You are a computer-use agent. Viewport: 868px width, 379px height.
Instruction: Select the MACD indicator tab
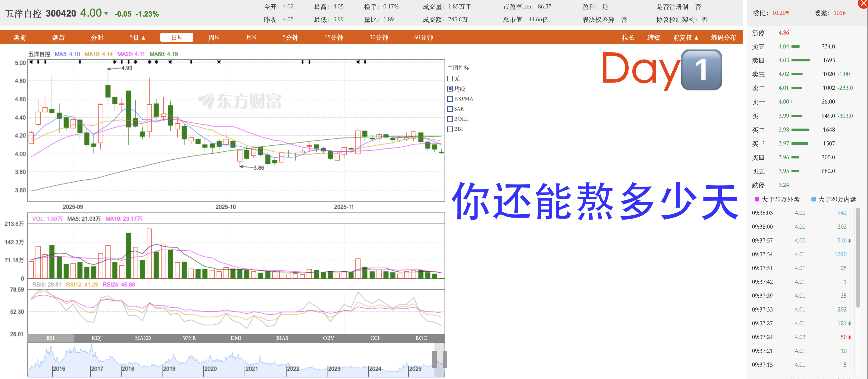[143, 338]
